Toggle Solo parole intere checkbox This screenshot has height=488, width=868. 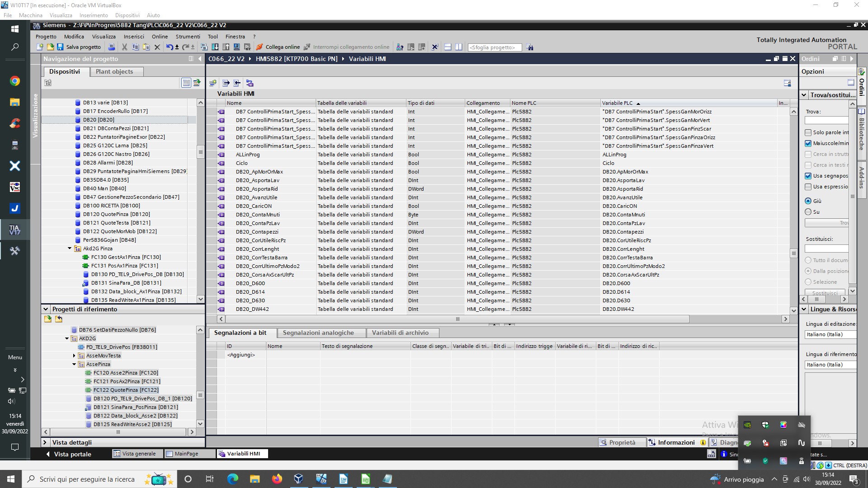[808, 132]
